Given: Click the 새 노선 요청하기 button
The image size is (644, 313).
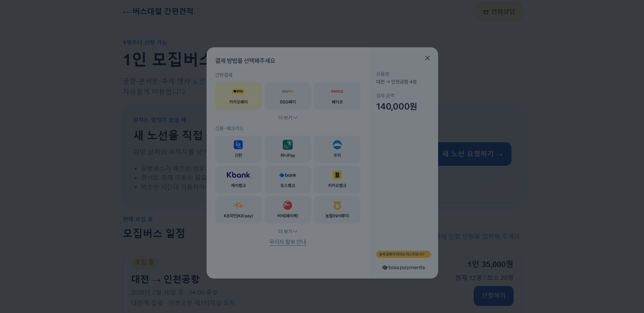Looking at the screenshot, I should 473,154.
